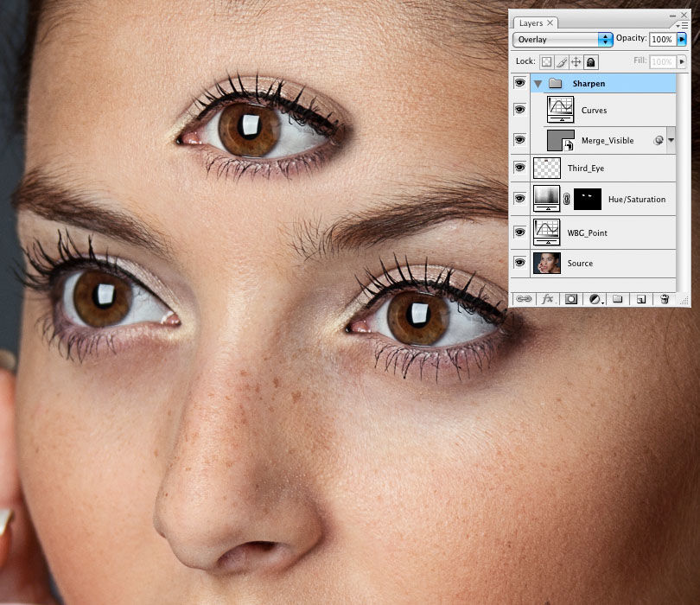This screenshot has width=700, height=605.
Task: Toggle visibility of Merge_Visible layer
Action: [x=519, y=140]
